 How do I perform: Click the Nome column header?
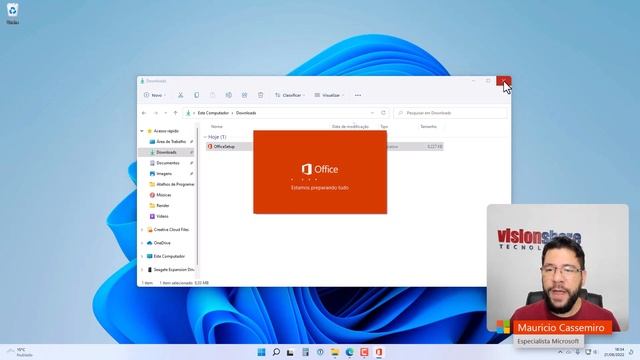(217, 127)
